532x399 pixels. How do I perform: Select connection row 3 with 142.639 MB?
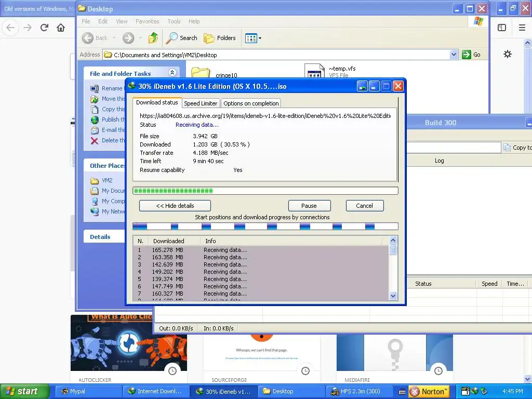pyautogui.click(x=261, y=264)
